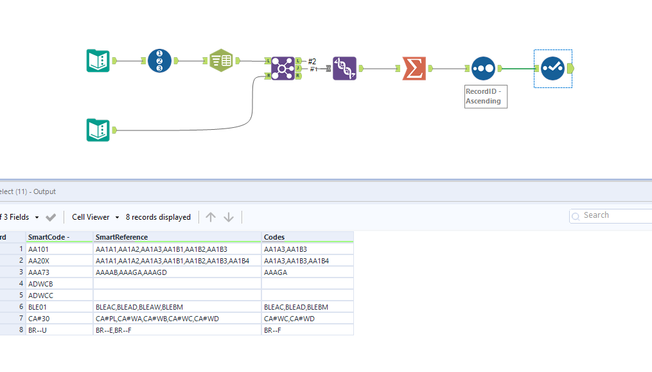The width and height of the screenshot is (652, 372).
Task: Click the AAAAB,AAAGA,AAAGD reference cell
Action: pyautogui.click(x=177, y=272)
